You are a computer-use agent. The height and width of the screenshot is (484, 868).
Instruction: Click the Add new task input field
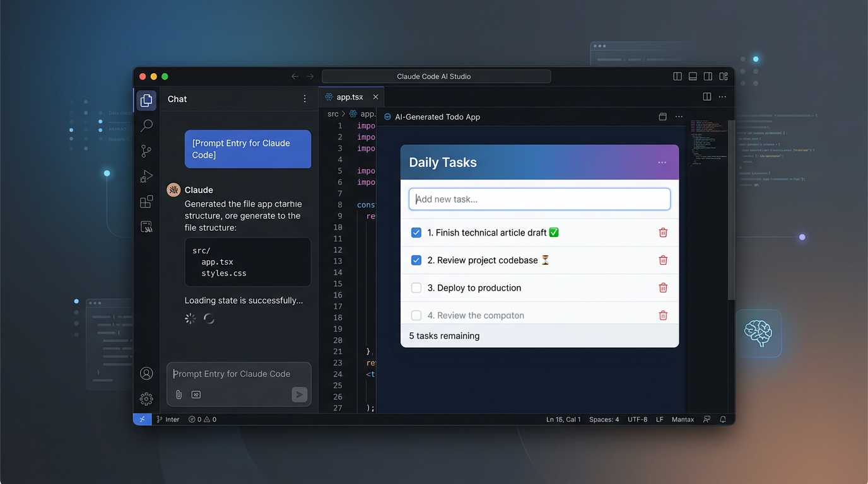539,199
